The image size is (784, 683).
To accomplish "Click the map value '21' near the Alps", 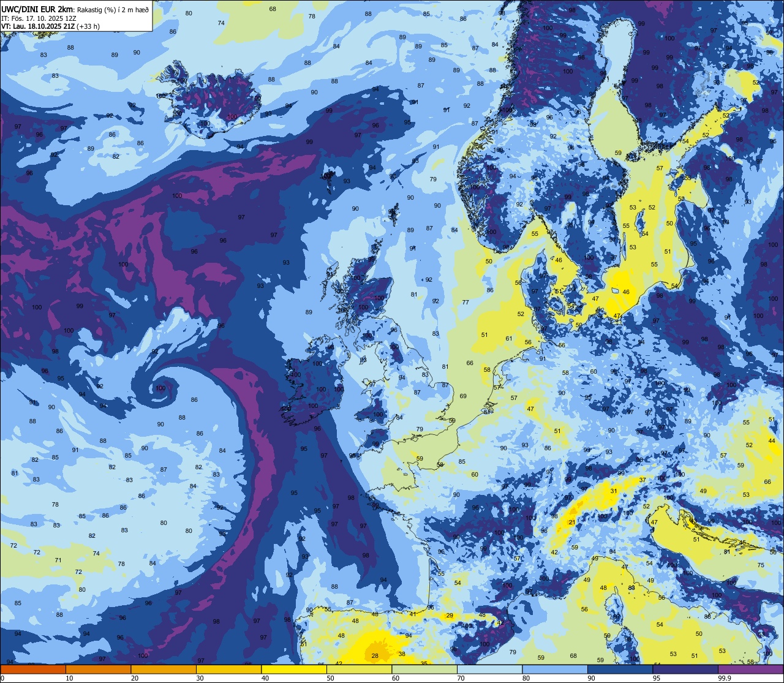I will tap(572, 523).
